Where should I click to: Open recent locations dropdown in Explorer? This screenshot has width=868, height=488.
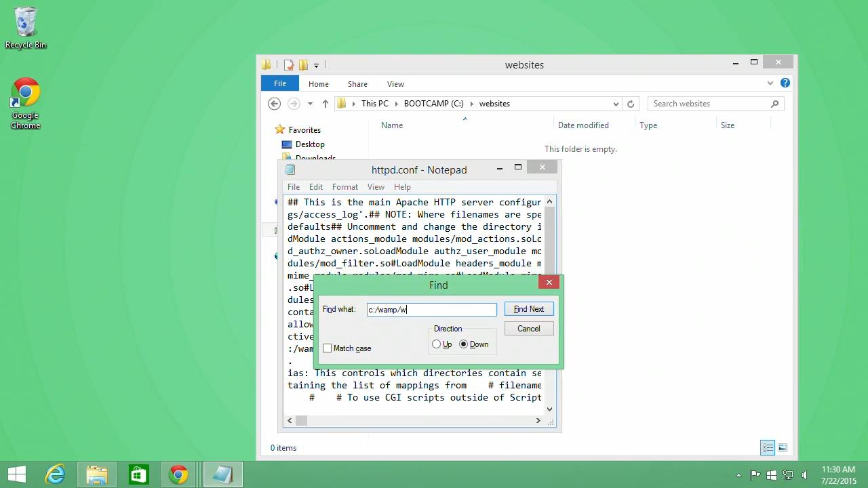click(310, 104)
